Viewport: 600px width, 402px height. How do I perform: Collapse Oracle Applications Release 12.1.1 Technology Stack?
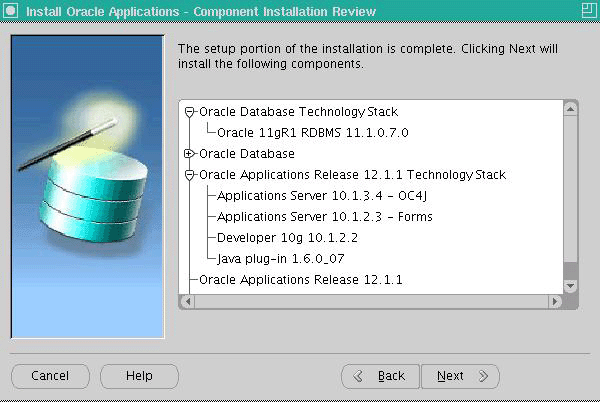[x=189, y=175]
